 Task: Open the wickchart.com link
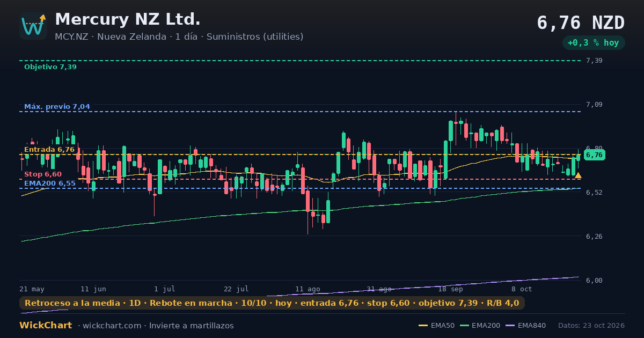point(112,326)
